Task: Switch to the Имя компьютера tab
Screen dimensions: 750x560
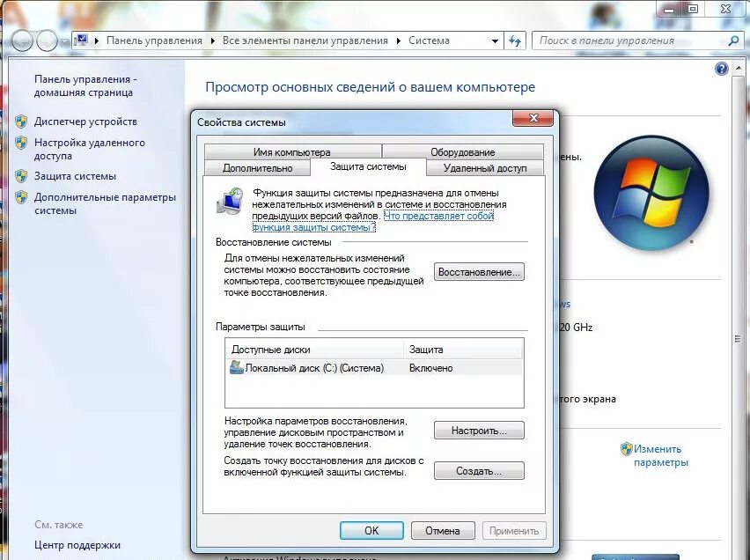Action: point(292,151)
